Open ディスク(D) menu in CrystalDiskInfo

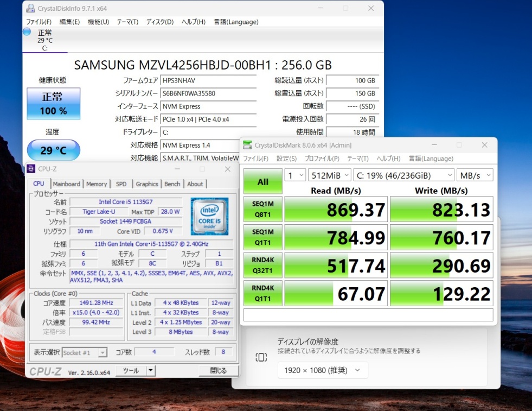160,22
